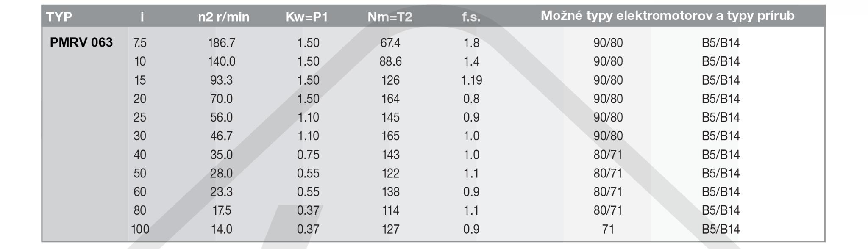
Task: Click column header i
Action: point(142,17)
